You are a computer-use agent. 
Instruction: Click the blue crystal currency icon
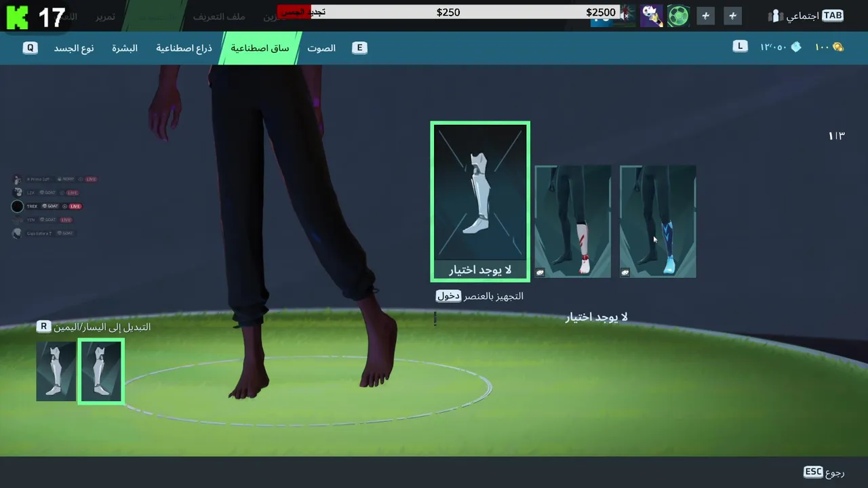pyautogui.click(x=796, y=47)
